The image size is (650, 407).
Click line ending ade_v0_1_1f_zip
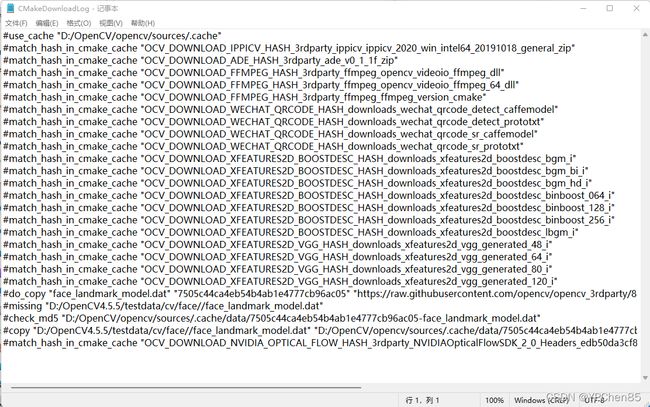tap(200, 61)
